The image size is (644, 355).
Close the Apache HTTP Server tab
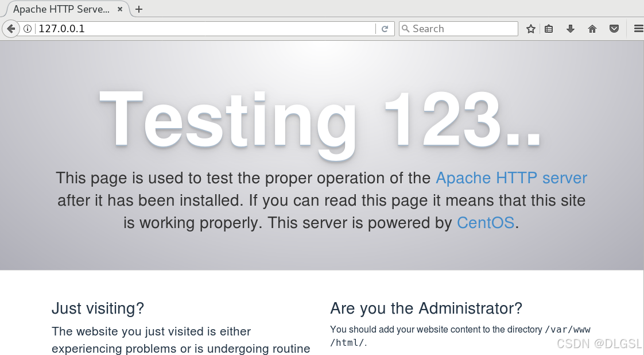coord(120,9)
